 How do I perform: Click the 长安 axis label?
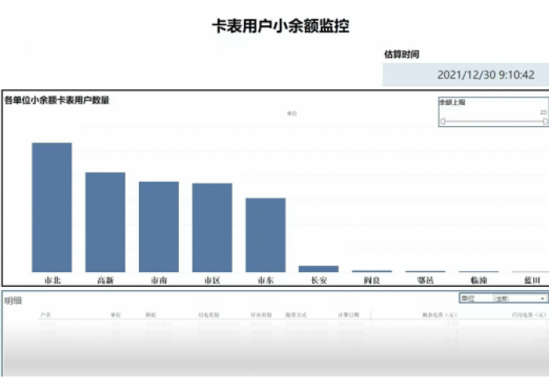tap(319, 280)
